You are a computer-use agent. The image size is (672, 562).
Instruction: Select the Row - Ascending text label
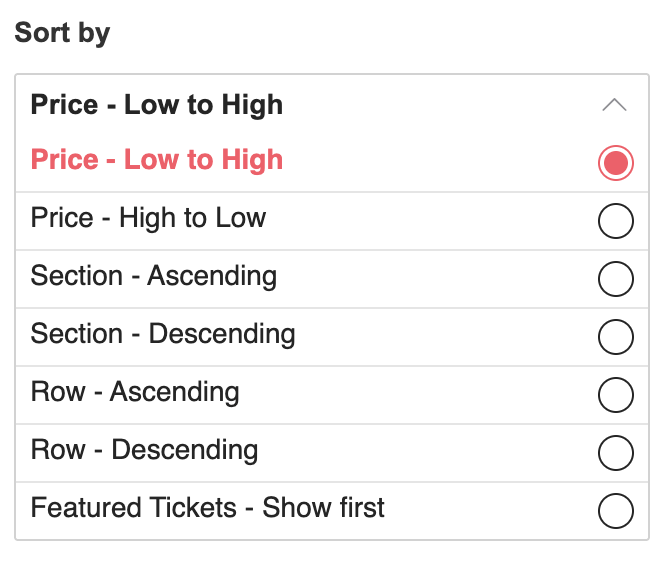click(x=135, y=392)
